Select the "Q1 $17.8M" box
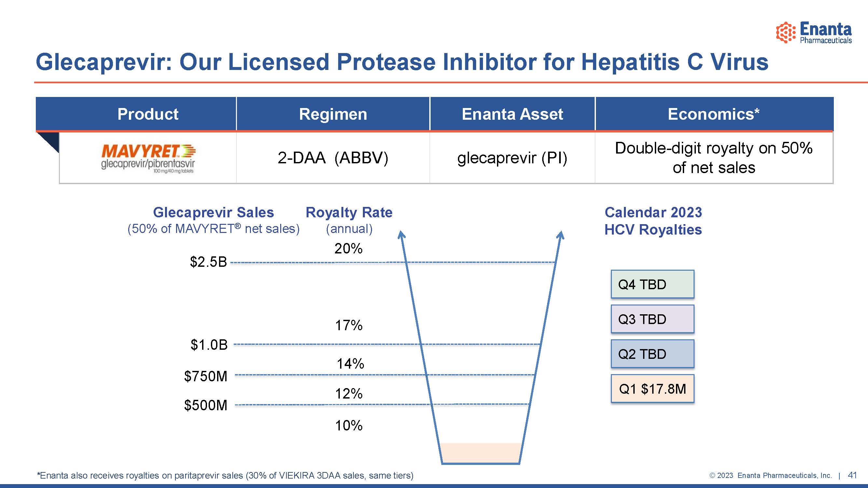Viewport: 868px width, 488px height. pos(653,389)
